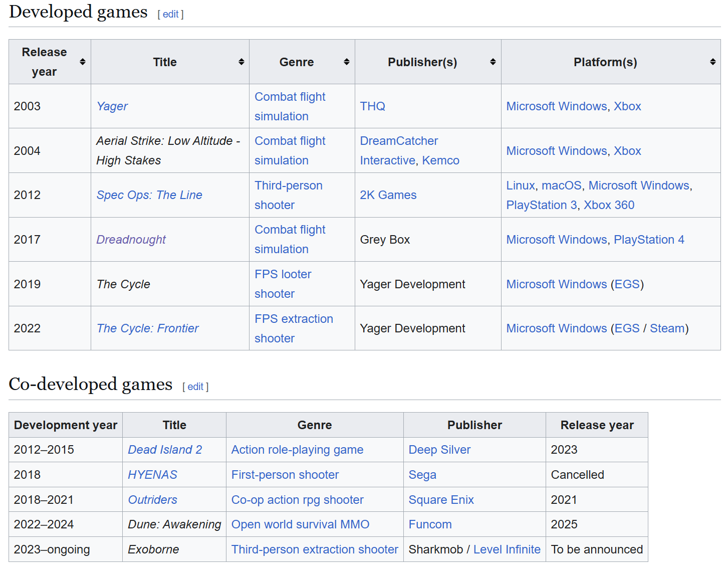728x569 pixels.
Task: Open Combat flight simulation link in Dreadnought row
Action: (x=290, y=240)
